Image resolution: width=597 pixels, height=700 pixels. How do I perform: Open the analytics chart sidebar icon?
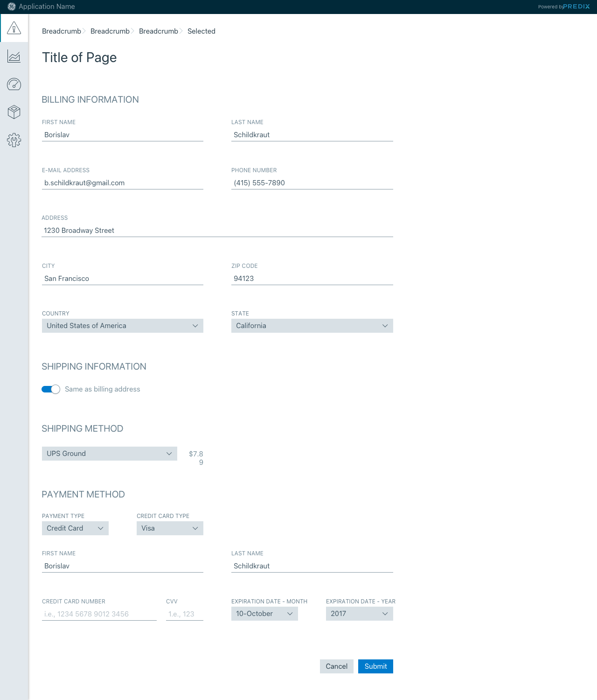(14, 56)
